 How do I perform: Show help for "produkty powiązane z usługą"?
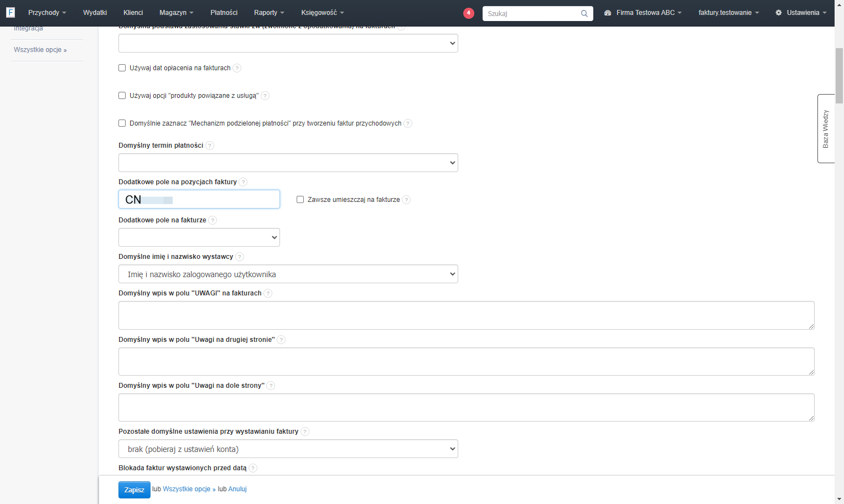point(265,96)
